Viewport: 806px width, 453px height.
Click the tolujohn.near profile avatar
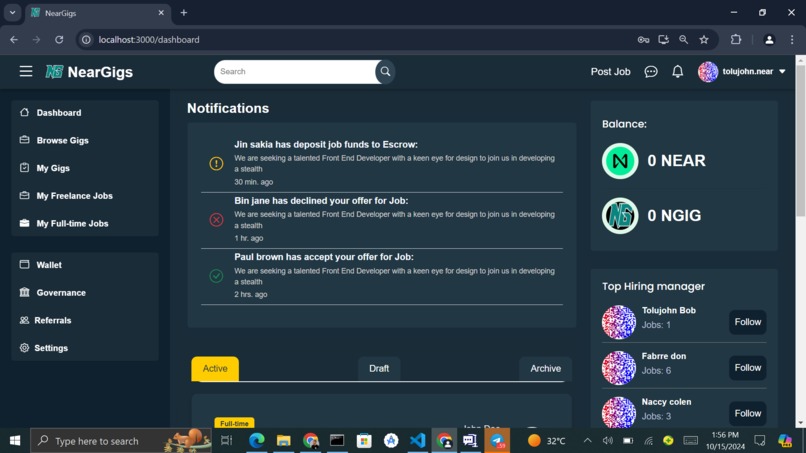coord(708,71)
